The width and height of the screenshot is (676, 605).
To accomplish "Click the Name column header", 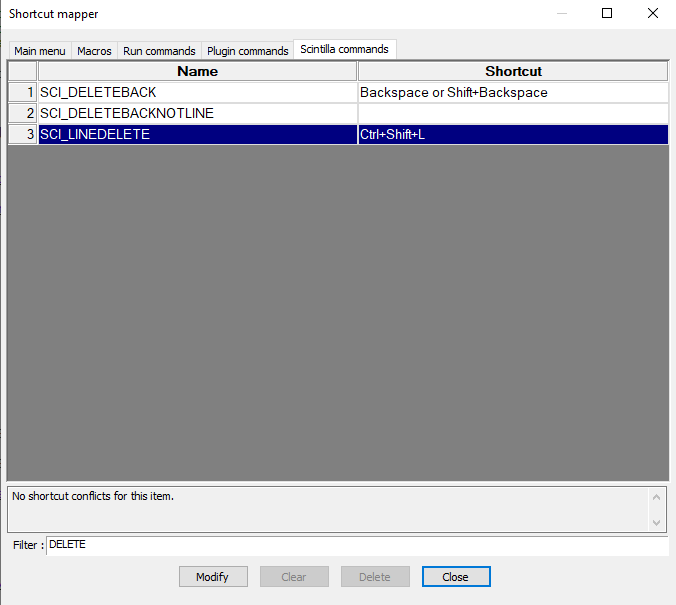I will 197,71.
